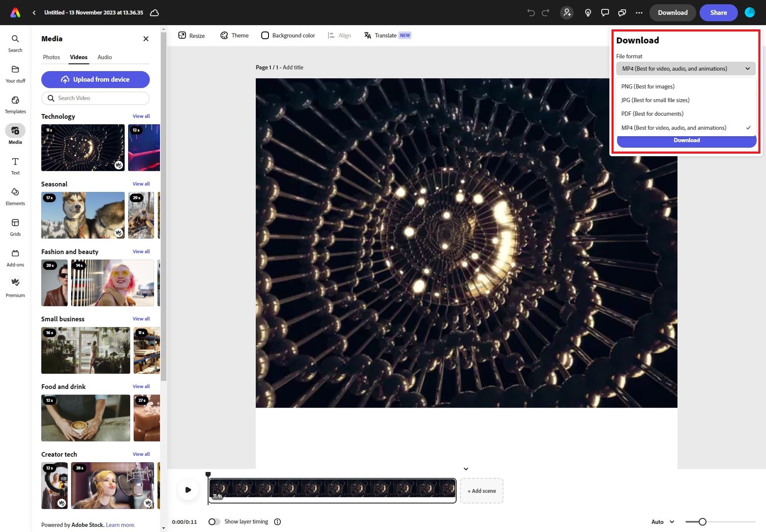View Premium features
Image resolution: width=766 pixels, height=532 pixels.
tap(15, 286)
